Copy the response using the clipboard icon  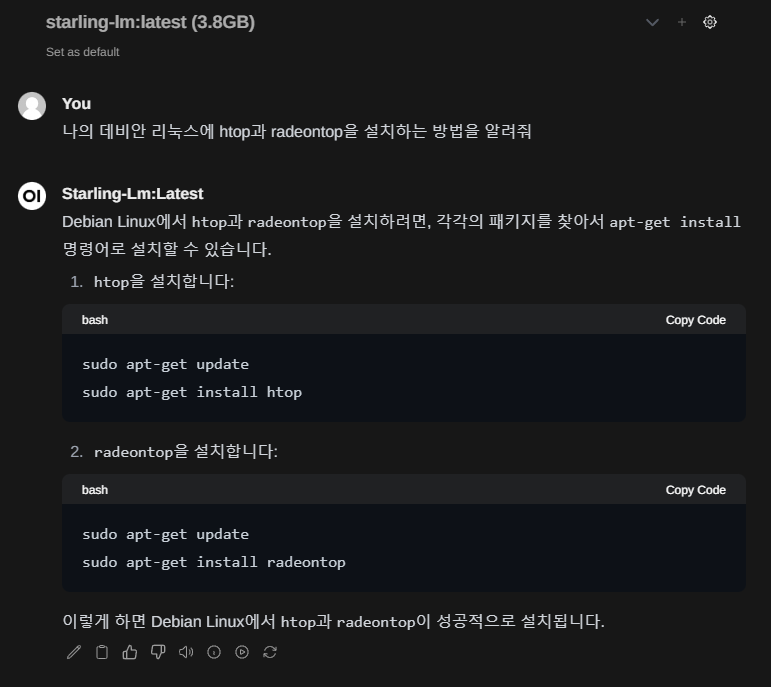pos(101,652)
